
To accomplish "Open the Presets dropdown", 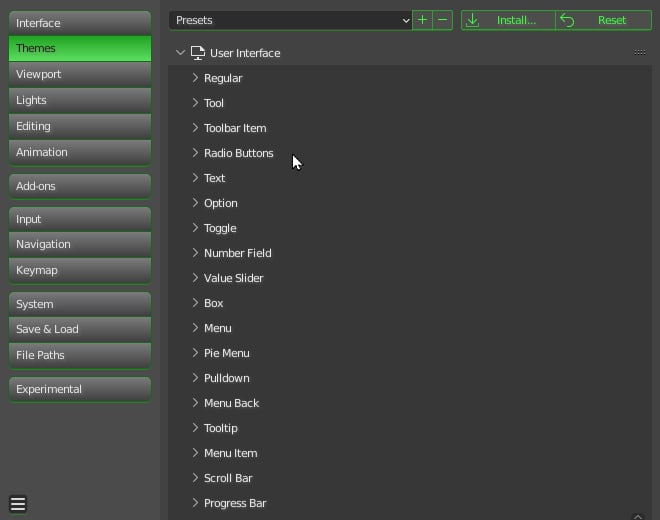I will click(290, 20).
